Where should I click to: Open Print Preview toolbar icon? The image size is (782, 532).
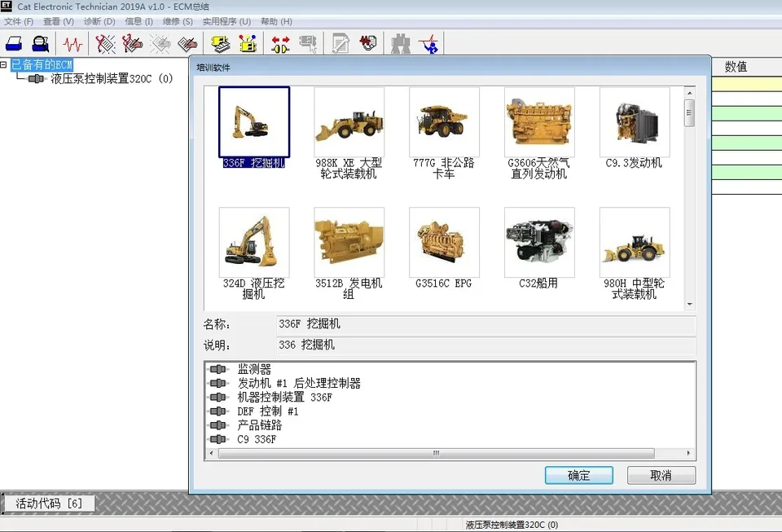(x=41, y=44)
